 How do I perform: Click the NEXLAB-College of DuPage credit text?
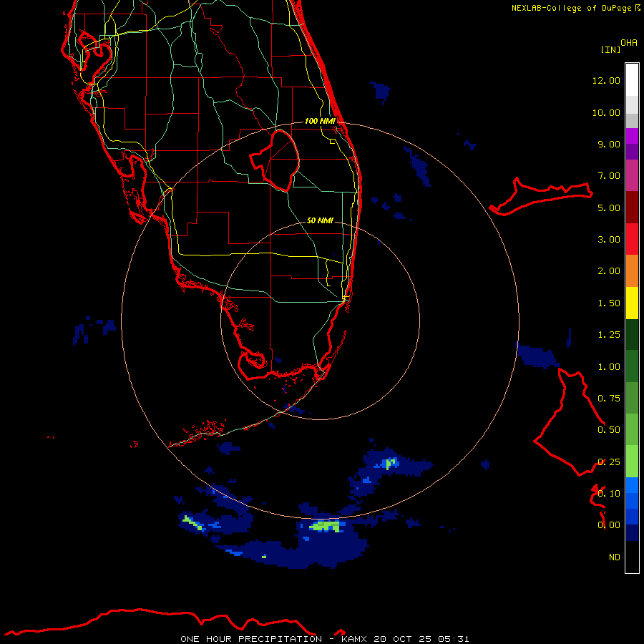tap(572, 8)
